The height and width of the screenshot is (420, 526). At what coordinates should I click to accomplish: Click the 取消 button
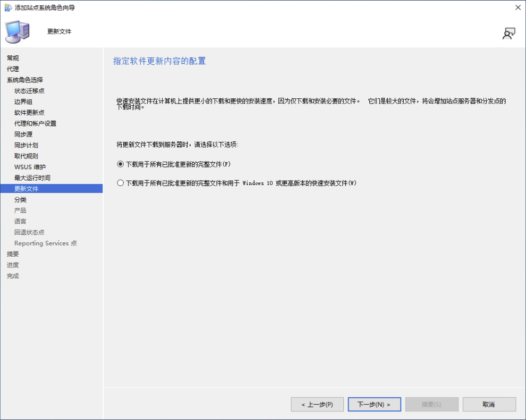click(x=489, y=404)
